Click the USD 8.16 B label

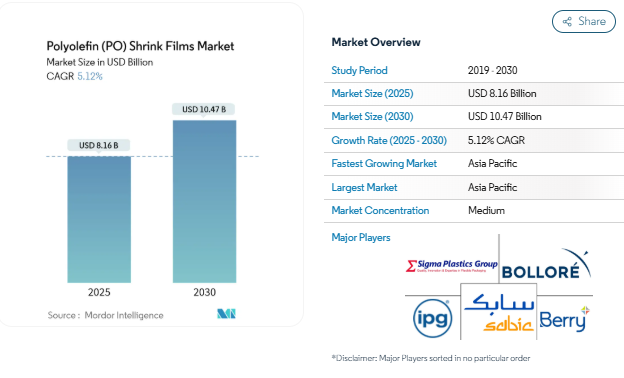(x=99, y=145)
